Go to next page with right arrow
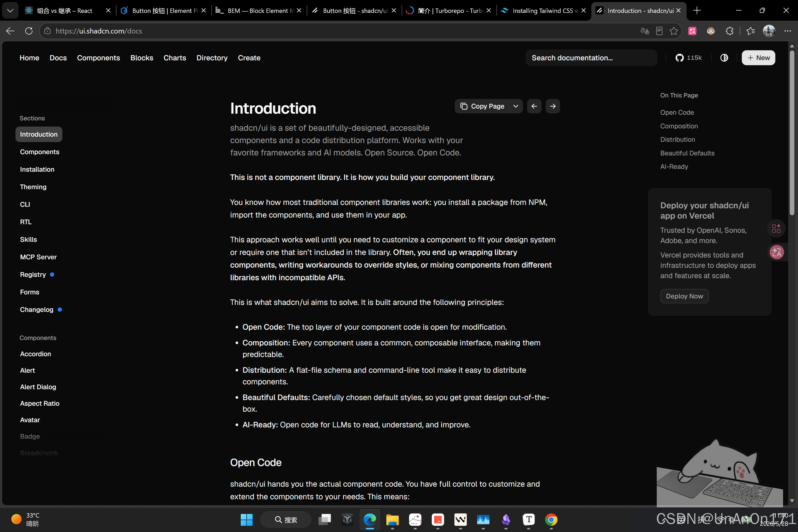798x532 pixels. 553,106
